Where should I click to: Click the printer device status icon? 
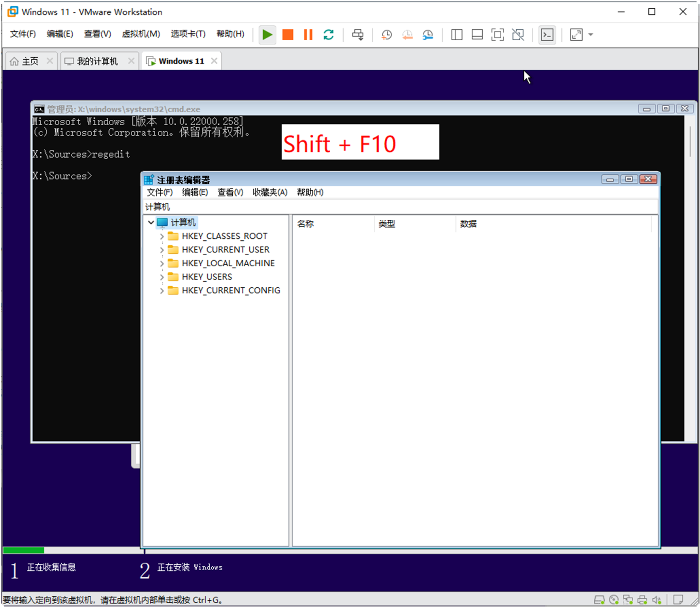[x=643, y=600]
